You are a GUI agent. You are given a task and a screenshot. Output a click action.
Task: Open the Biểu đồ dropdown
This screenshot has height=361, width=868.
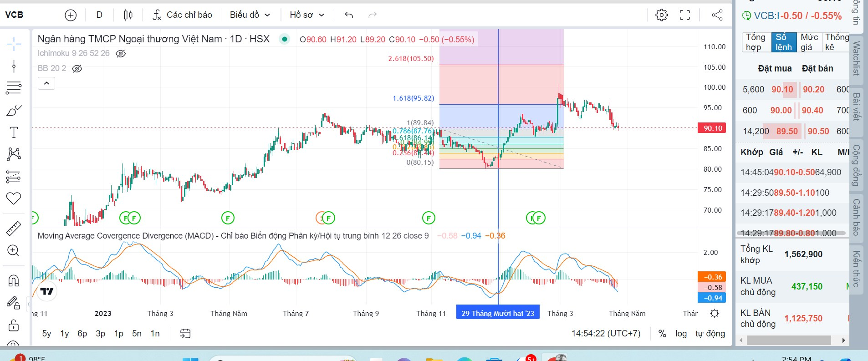(x=250, y=15)
